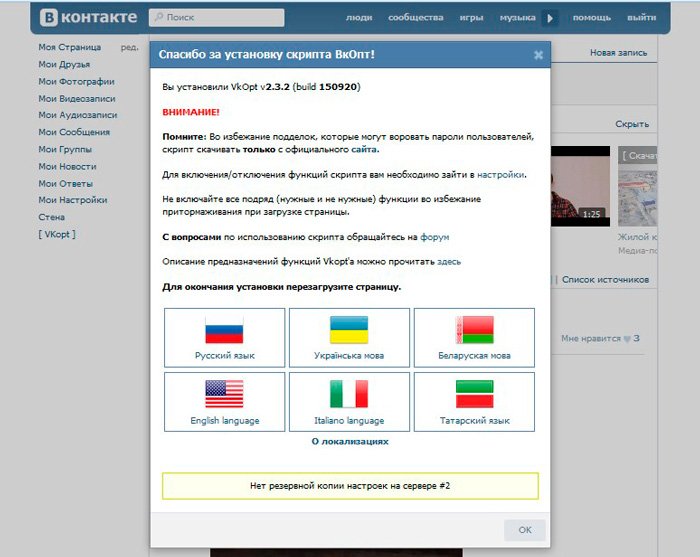The height and width of the screenshot is (557, 700).
Task: Focus the Поиск search field
Action: 217,17
